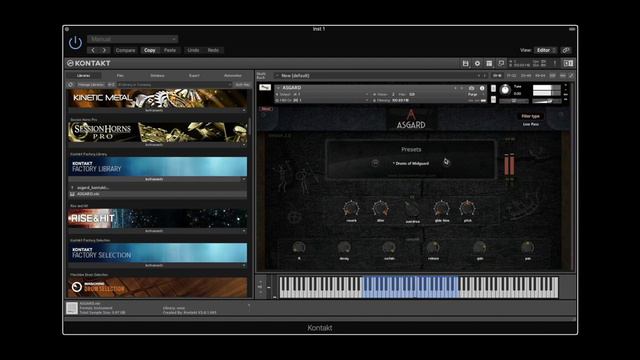This screenshot has height=360, width=640.
Task: Click the Kontakt logo
Action: click(x=89, y=63)
